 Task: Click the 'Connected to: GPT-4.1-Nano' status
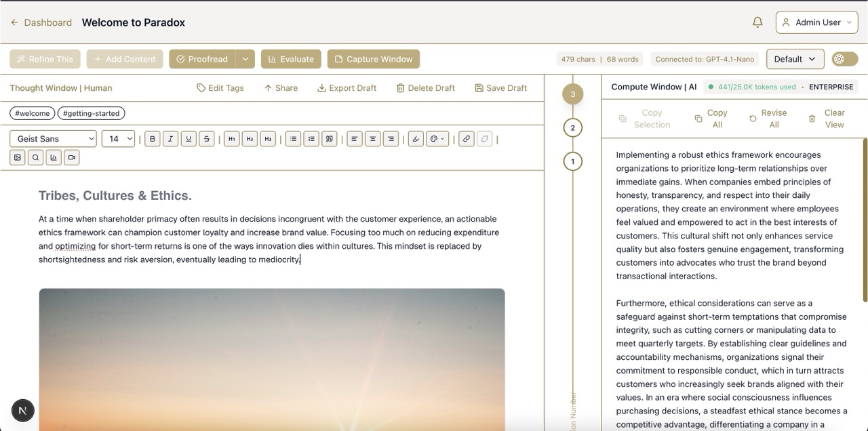pos(705,59)
